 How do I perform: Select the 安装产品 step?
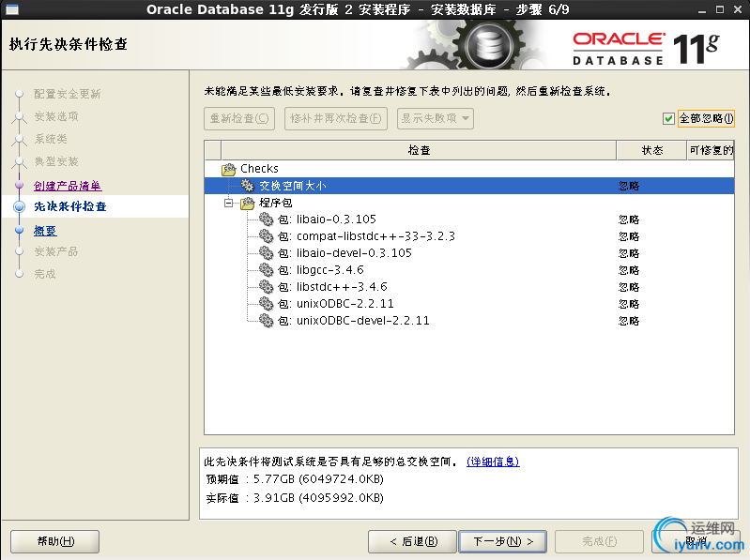click(x=56, y=251)
